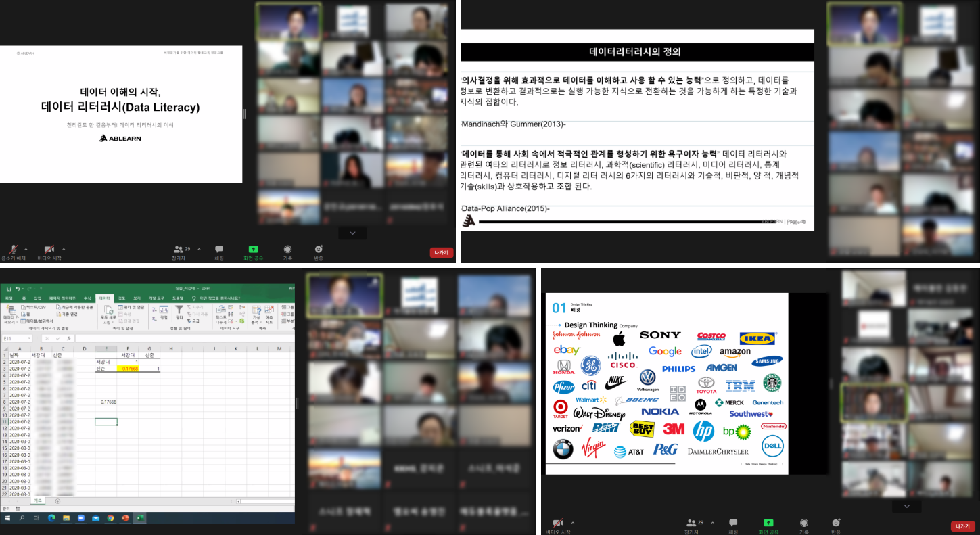The height and width of the screenshot is (535, 980).
Task: Click Undo in Excel quick access toolbar
Action: coord(18,289)
